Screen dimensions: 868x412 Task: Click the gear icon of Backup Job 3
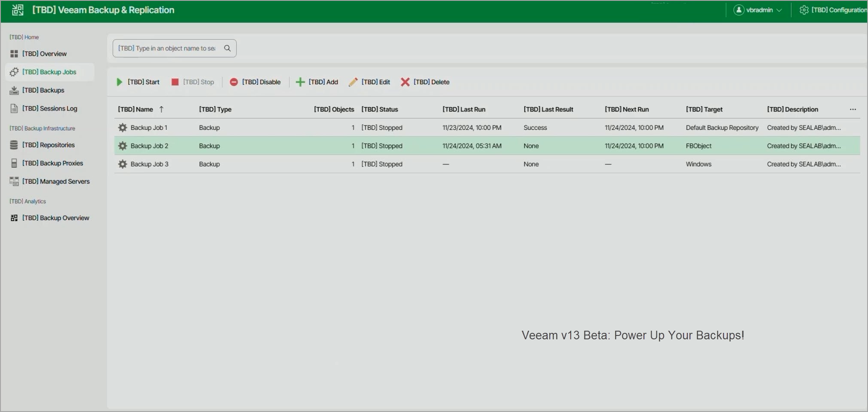point(123,164)
